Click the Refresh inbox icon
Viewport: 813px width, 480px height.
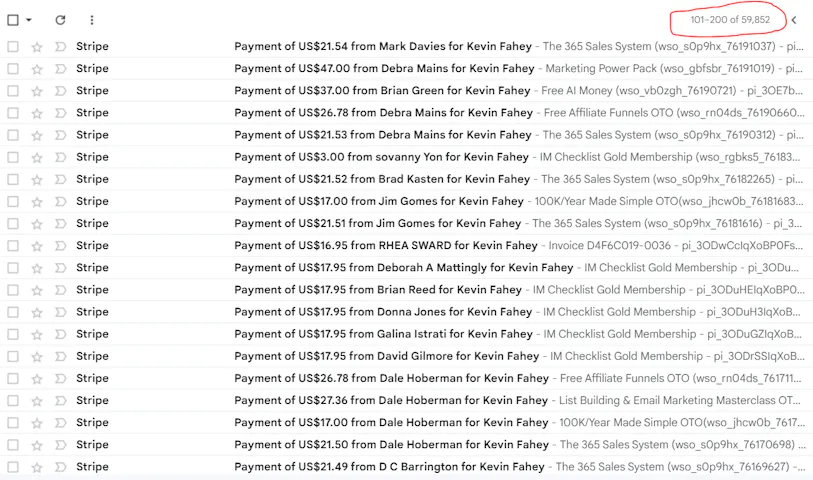[60, 20]
